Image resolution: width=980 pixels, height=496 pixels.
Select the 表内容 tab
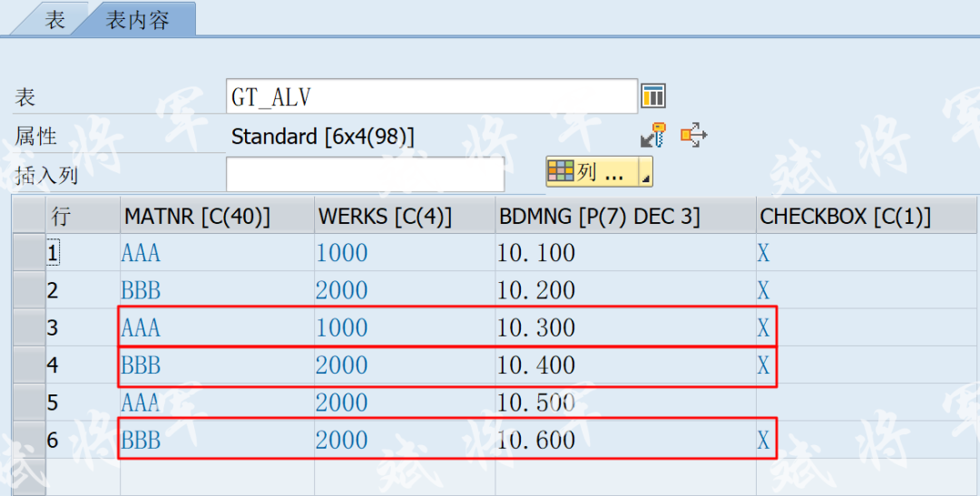(138, 19)
